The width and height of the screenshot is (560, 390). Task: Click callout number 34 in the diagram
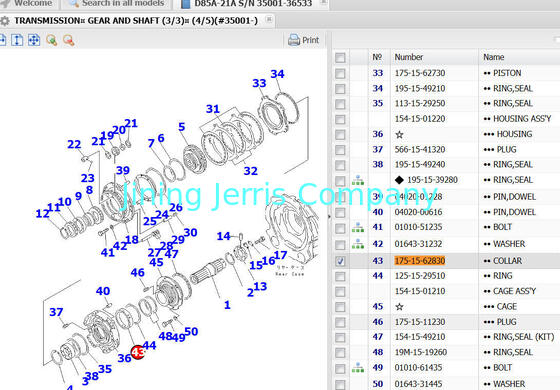pyautogui.click(x=278, y=74)
